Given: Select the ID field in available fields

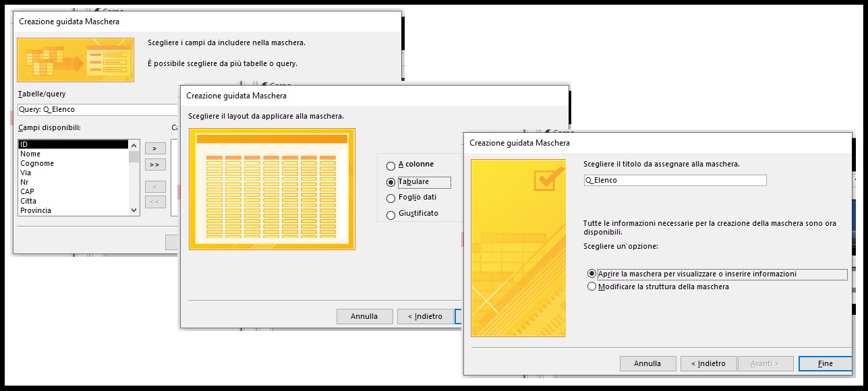Looking at the screenshot, I should [73, 144].
